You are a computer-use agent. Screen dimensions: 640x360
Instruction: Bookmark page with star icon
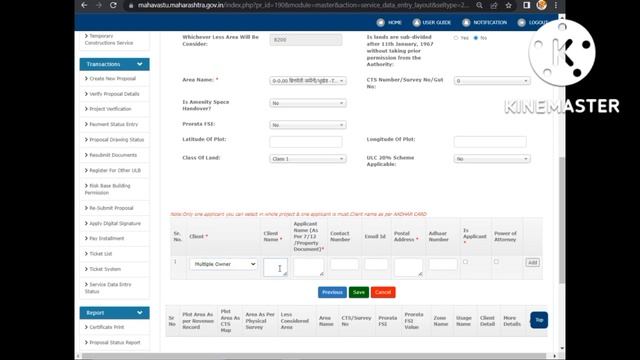point(509,5)
